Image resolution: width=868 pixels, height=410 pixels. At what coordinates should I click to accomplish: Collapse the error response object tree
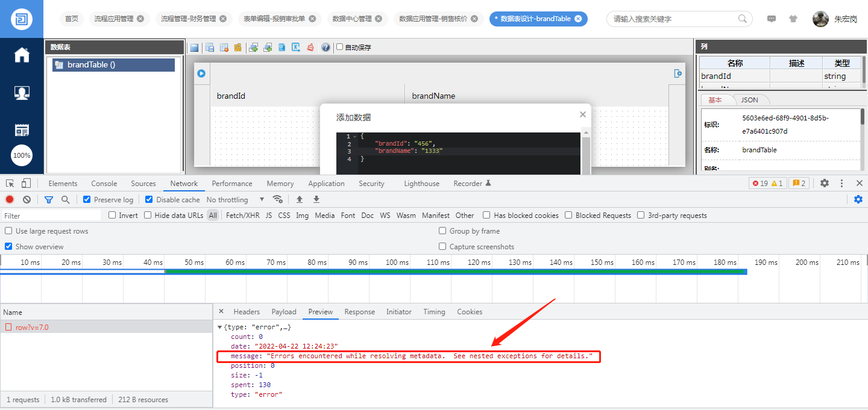pos(219,327)
